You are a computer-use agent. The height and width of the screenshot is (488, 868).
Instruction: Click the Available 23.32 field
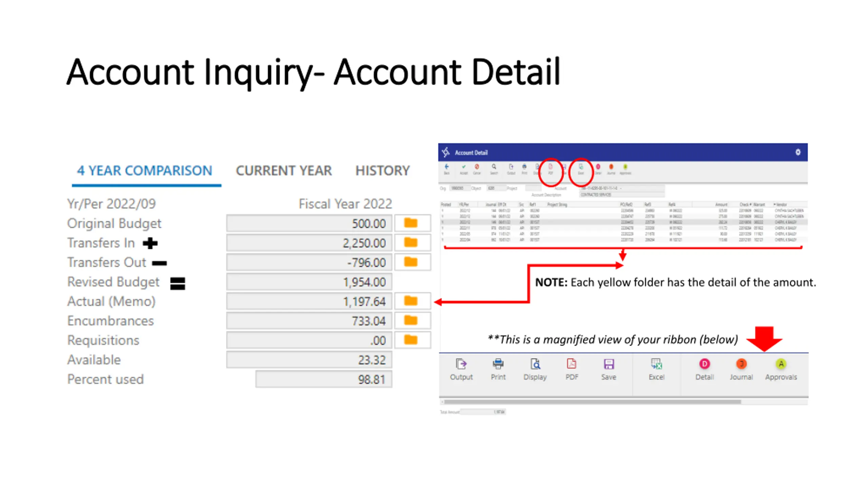coord(309,360)
